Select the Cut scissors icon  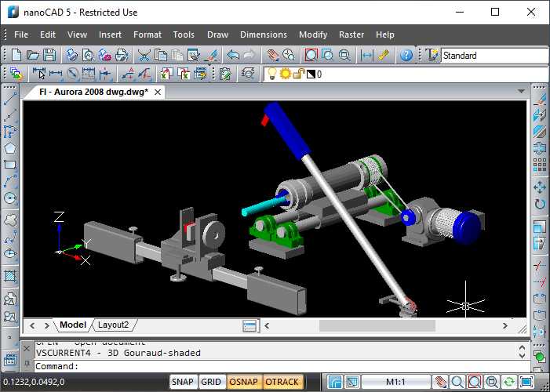click(144, 56)
